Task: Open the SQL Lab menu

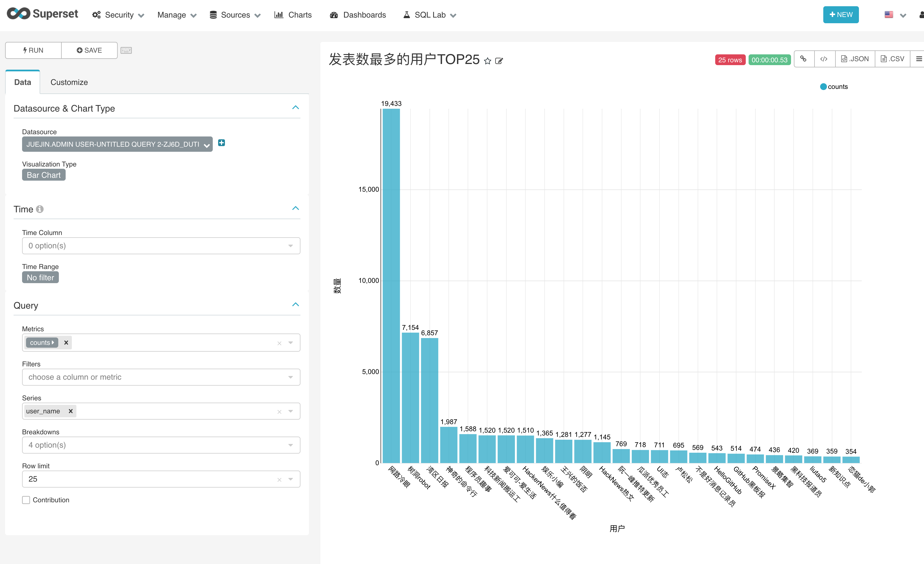Action: click(430, 15)
